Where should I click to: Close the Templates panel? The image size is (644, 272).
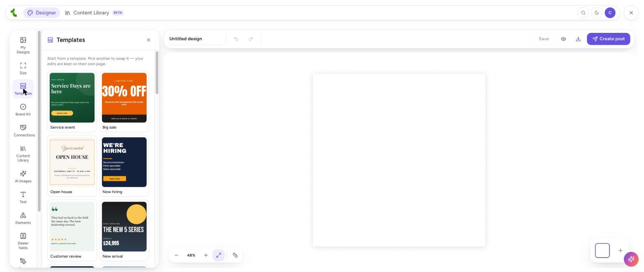click(x=149, y=40)
